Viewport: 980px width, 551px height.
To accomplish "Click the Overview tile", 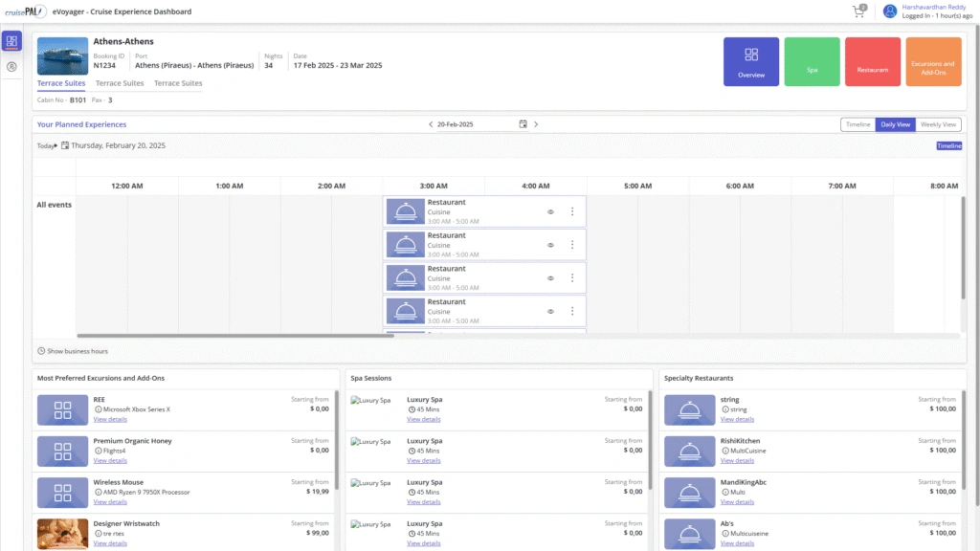I will point(751,62).
